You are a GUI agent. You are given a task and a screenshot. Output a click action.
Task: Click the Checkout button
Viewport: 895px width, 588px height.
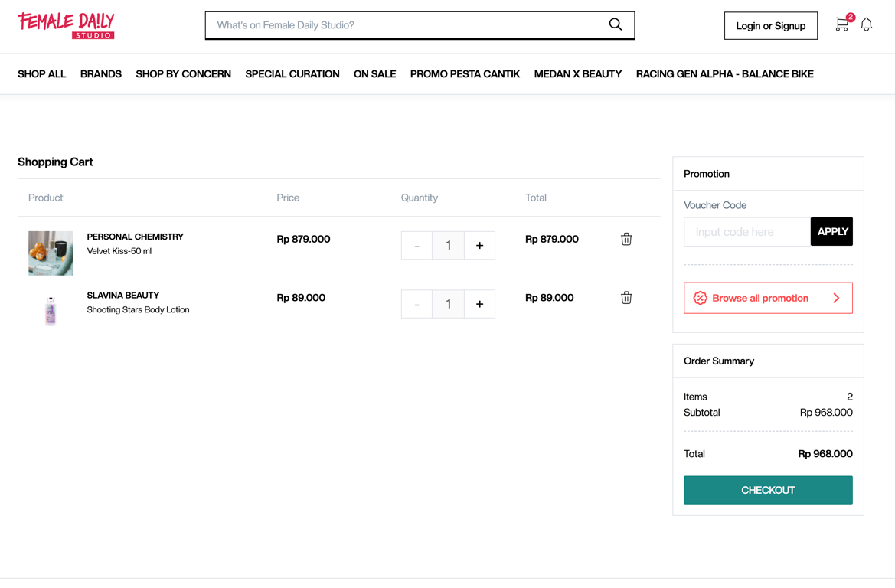coord(768,490)
